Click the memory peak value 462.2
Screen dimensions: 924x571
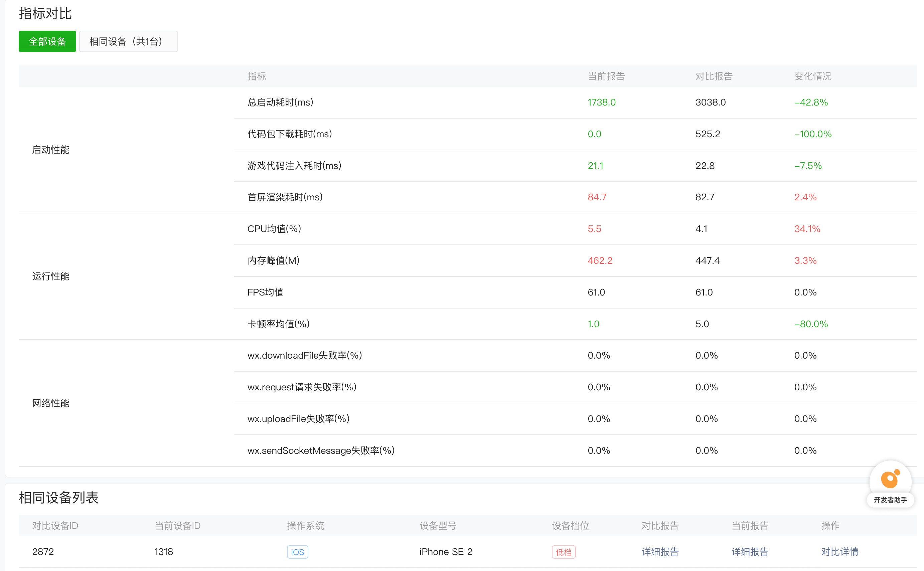[x=600, y=260]
